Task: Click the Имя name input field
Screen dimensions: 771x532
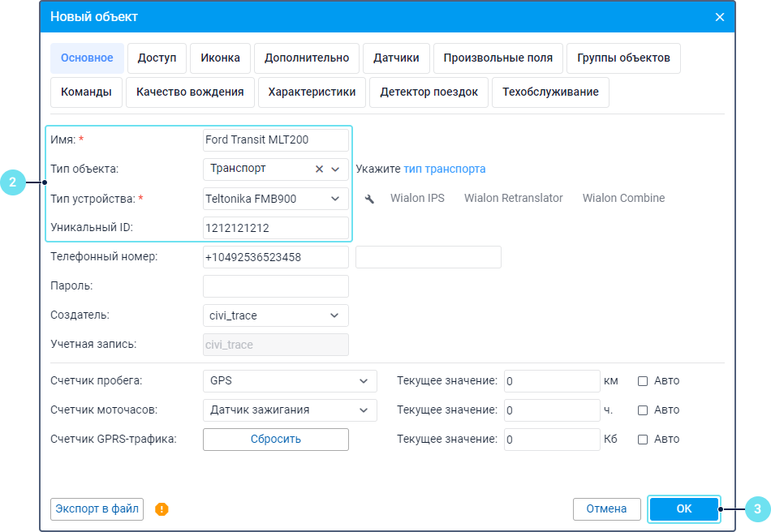Action: tap(275, 139)
